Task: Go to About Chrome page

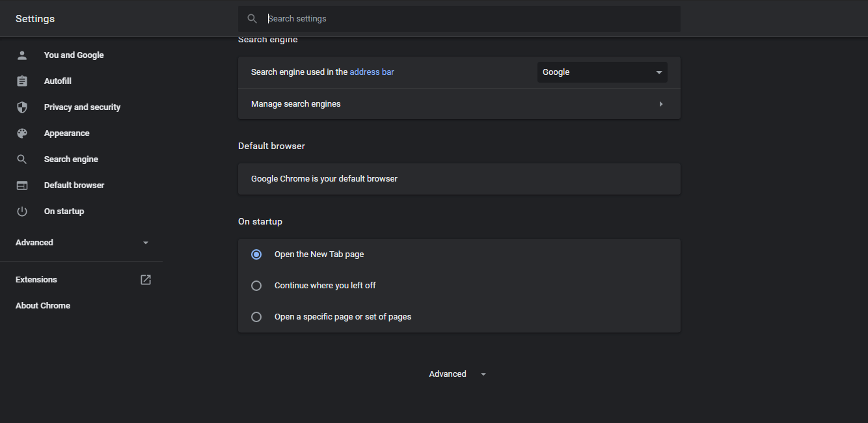Action: point(43,306)
